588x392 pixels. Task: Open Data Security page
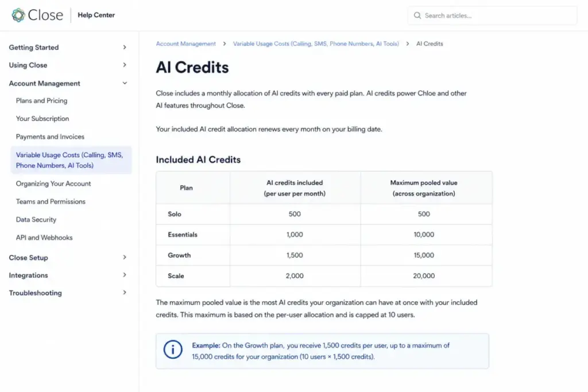pyautogui.click(x=36, y=220)
